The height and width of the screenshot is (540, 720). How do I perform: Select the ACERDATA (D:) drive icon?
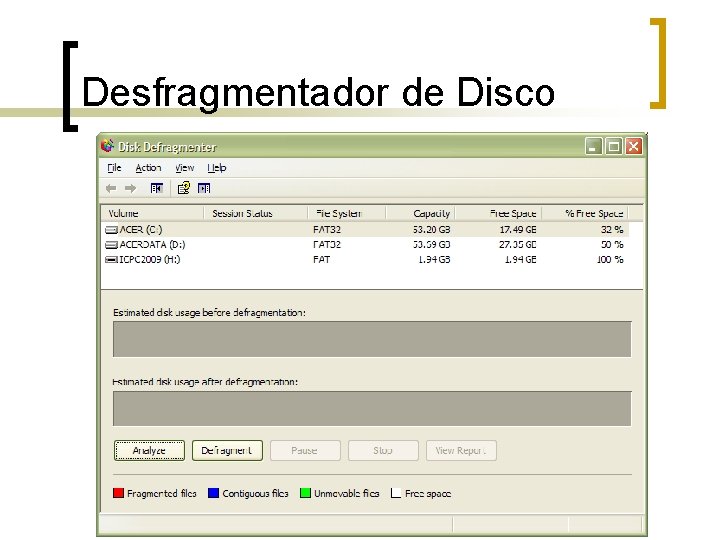(x=111, y=245)
